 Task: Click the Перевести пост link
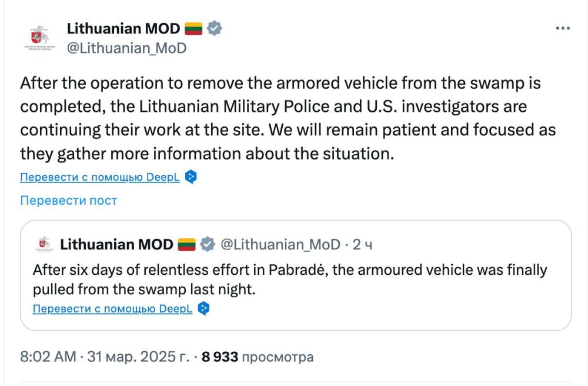(x=69, y=201)
